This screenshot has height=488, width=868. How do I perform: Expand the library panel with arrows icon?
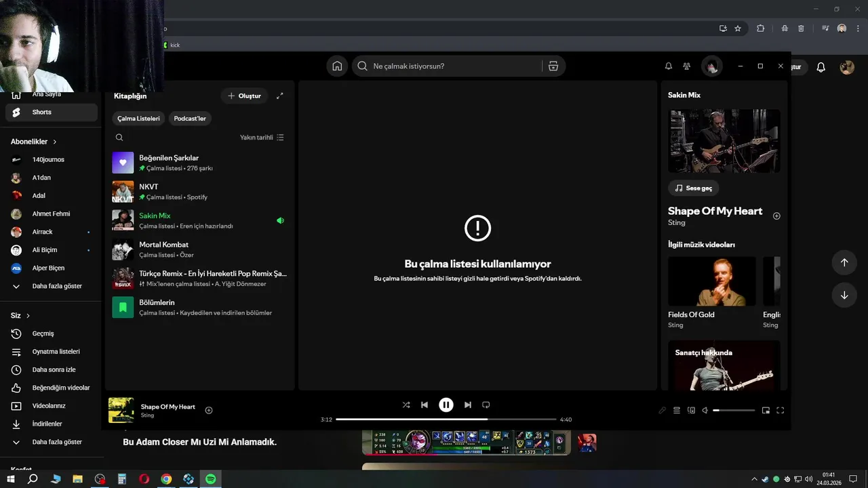point(280,96)
